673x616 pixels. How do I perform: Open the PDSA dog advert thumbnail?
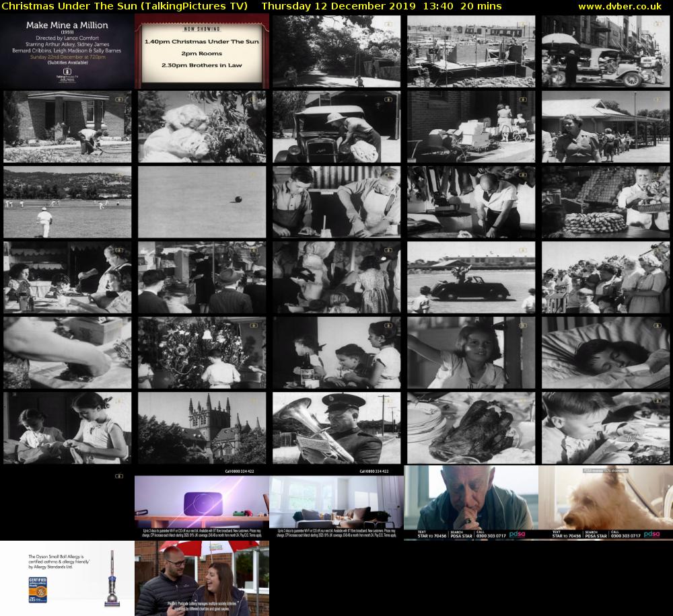click(x=606, y=503)
